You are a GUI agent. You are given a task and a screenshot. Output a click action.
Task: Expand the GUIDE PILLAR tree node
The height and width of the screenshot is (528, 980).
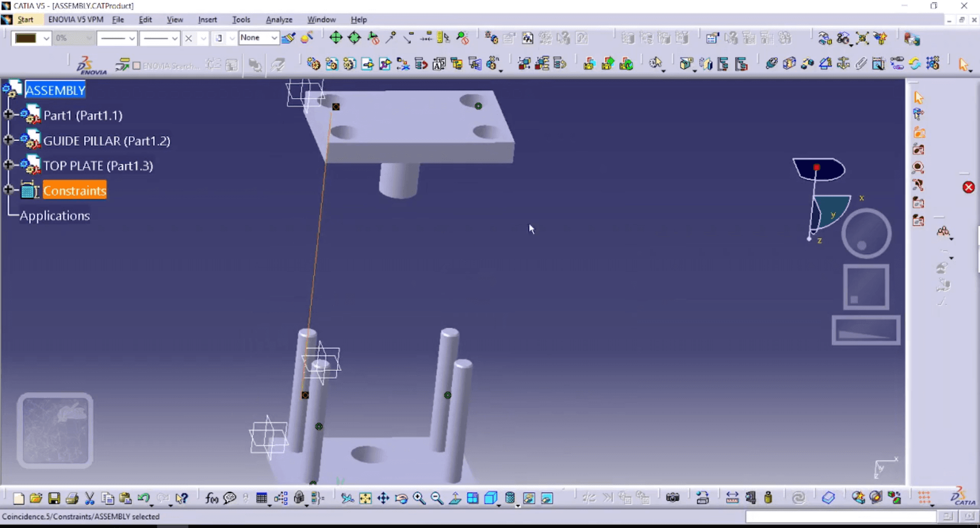tap(8, 139)
